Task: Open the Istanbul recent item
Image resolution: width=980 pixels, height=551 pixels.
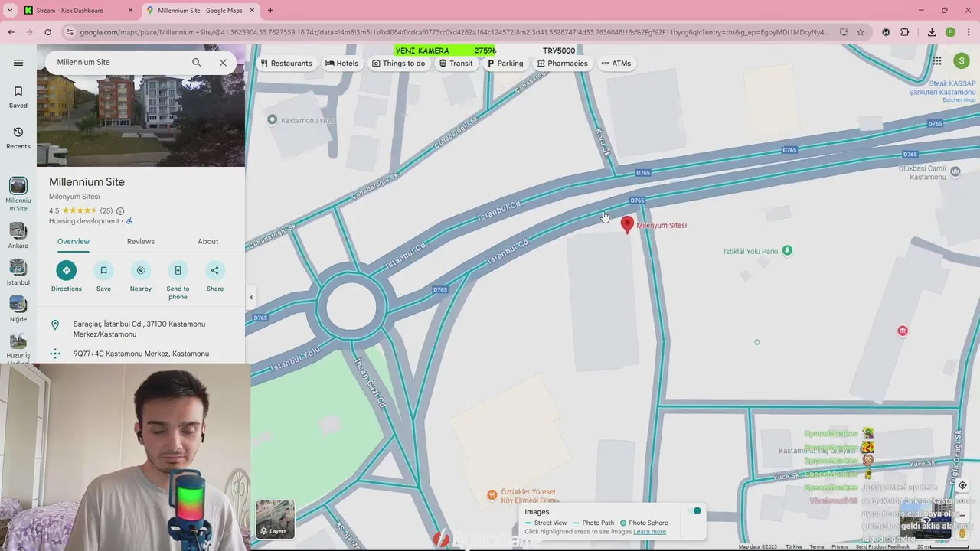Action: (18, 272)
